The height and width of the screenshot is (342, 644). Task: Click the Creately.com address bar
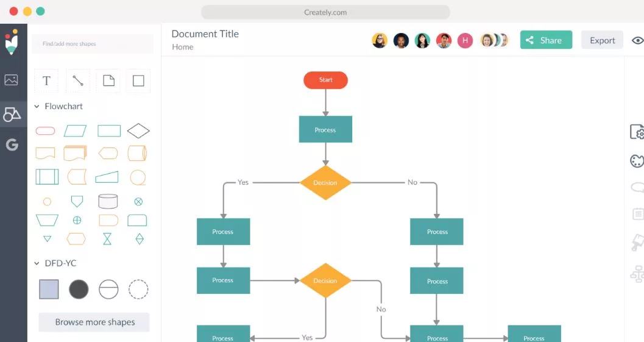pyautogui.click(x=325, y=12)
